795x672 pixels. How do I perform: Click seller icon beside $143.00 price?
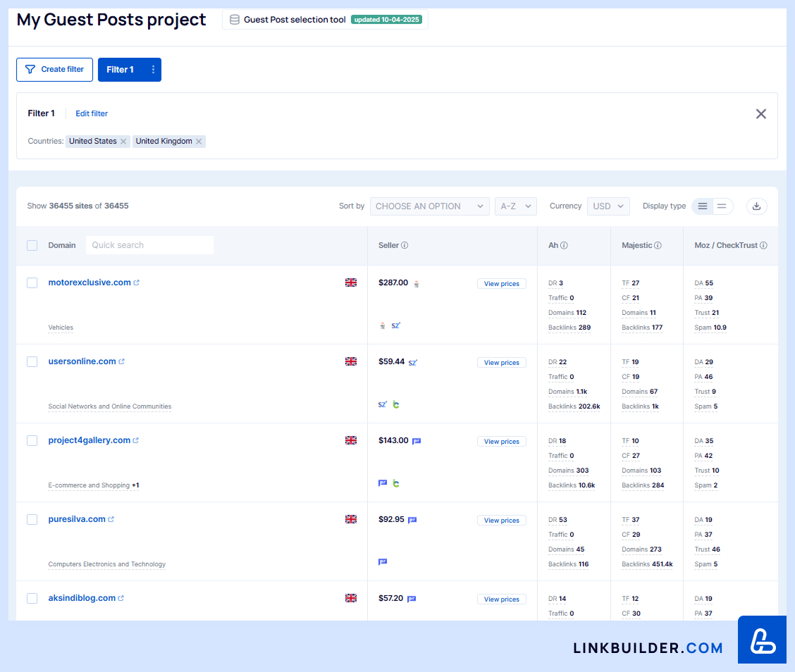(x=417, y=441)
